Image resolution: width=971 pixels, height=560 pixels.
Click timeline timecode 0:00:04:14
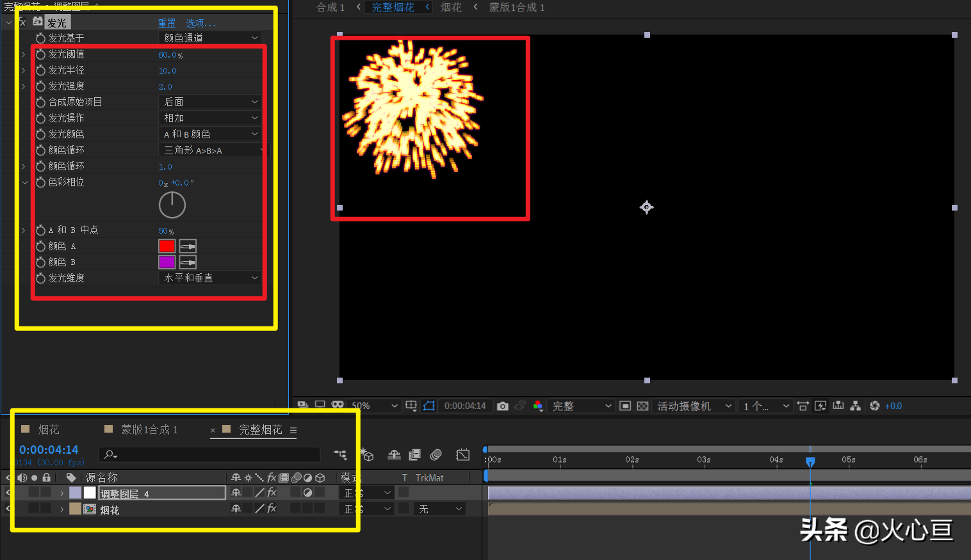(49, 450)
